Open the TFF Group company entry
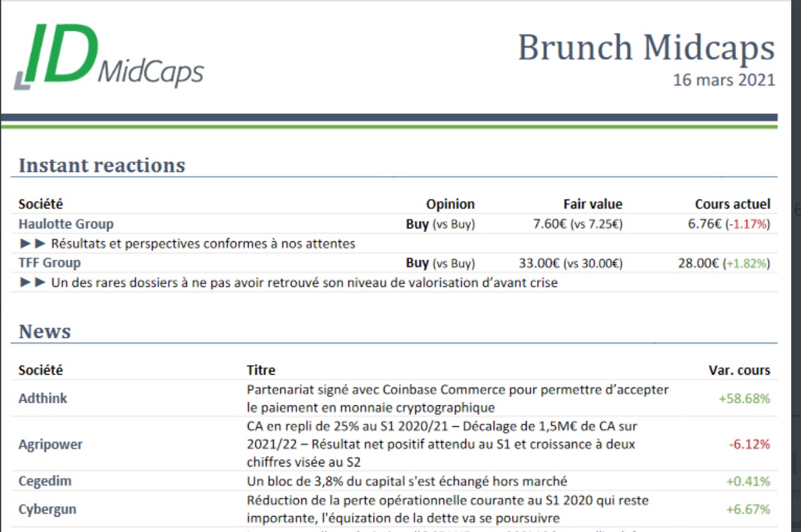Screen dimensions: 801x532 click(x=50, y=263)
